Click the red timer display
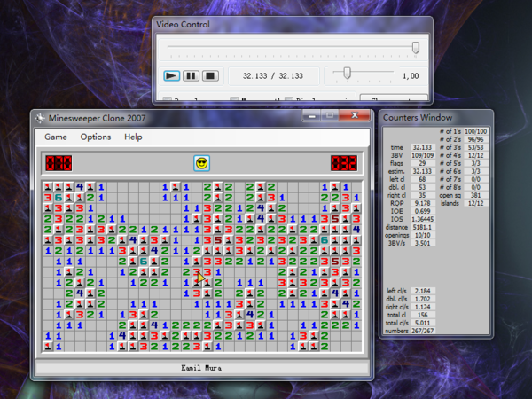The width and height of the screenshot is (532, 399). click(x=343, y=163)
